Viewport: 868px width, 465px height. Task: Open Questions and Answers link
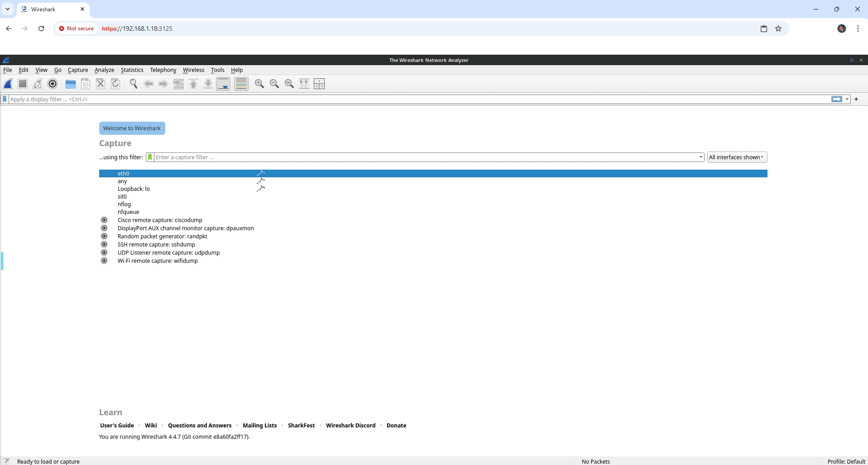click(x=200, y=425)
